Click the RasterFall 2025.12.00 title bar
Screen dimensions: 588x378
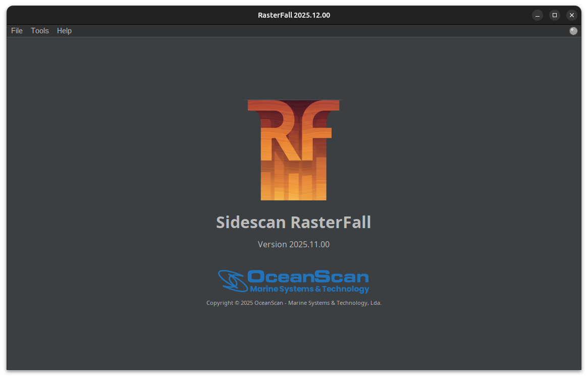point(294,15)
